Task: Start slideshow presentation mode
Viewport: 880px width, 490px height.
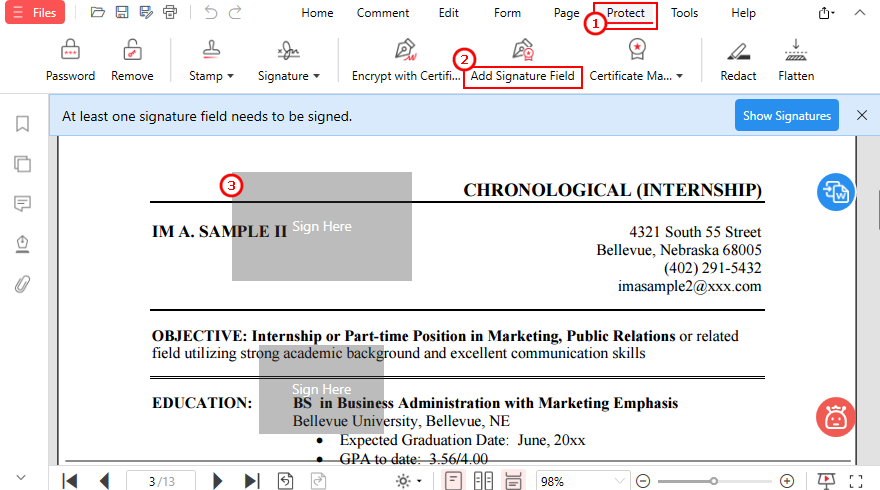Action: (x=826, y=481)
